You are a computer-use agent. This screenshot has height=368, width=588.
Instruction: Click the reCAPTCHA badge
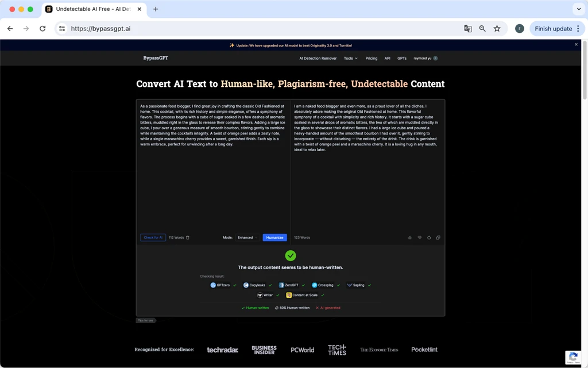[573, 358]
